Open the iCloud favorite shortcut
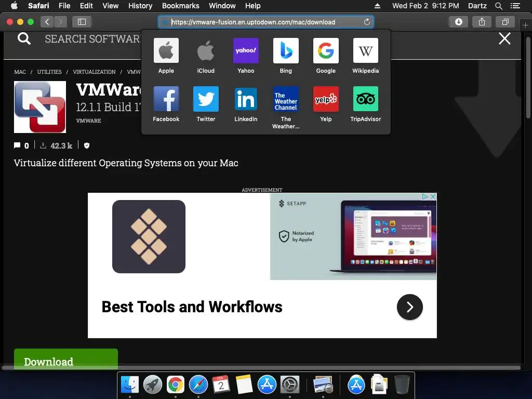The image size is (532, 399). pos(206,56)
